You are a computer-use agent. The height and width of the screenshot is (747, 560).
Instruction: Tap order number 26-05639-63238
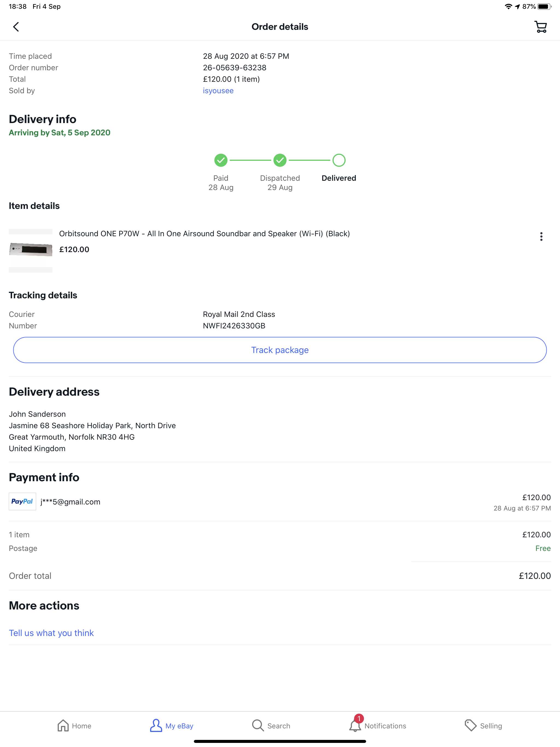[x=234, y=68]
